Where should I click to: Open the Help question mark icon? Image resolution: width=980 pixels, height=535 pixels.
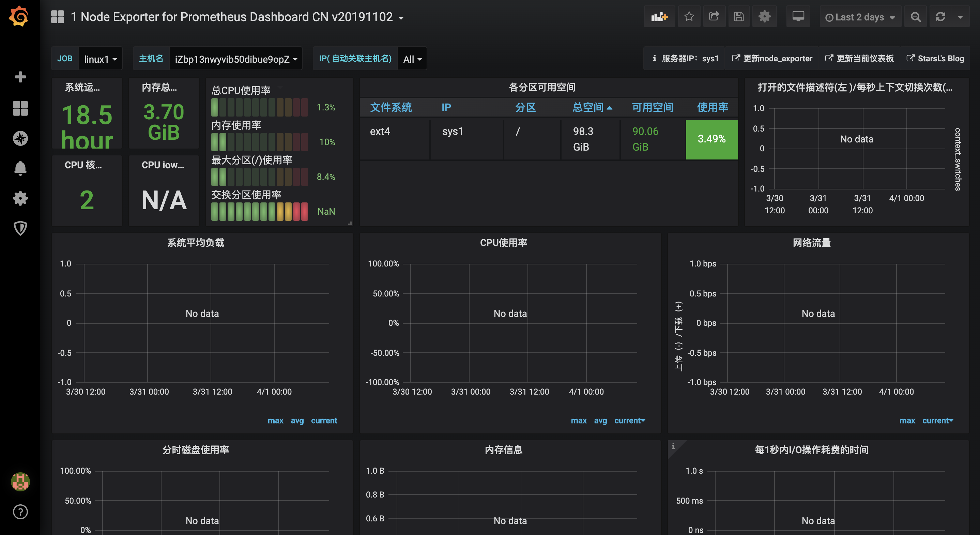[x=20, y=512]
